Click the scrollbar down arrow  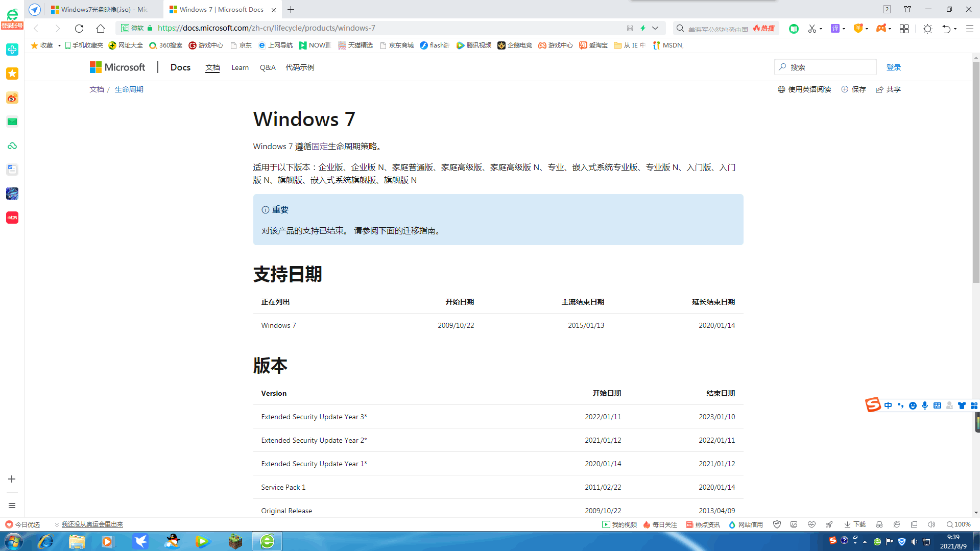(x=976, y=512)
